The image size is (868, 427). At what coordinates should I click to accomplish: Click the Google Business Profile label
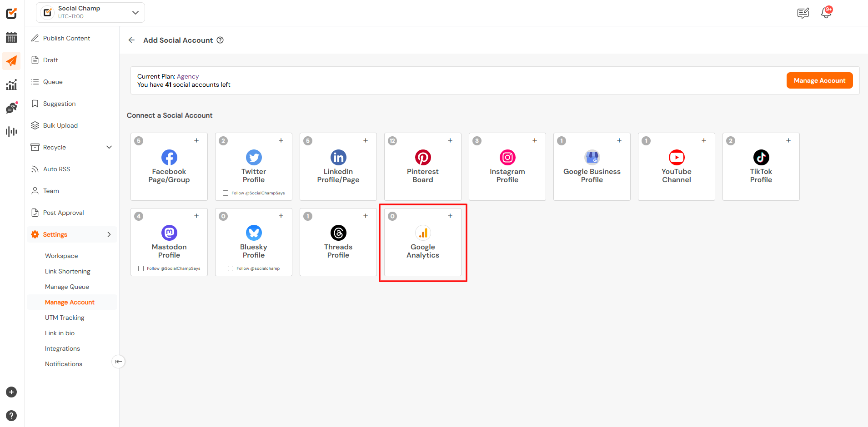(592, 176)
